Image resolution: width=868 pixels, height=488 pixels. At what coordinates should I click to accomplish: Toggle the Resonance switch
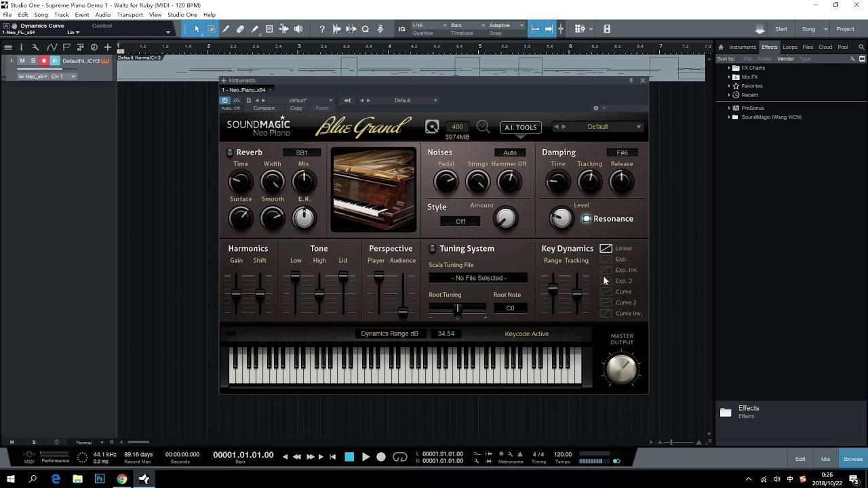click(x=587, y=219)
